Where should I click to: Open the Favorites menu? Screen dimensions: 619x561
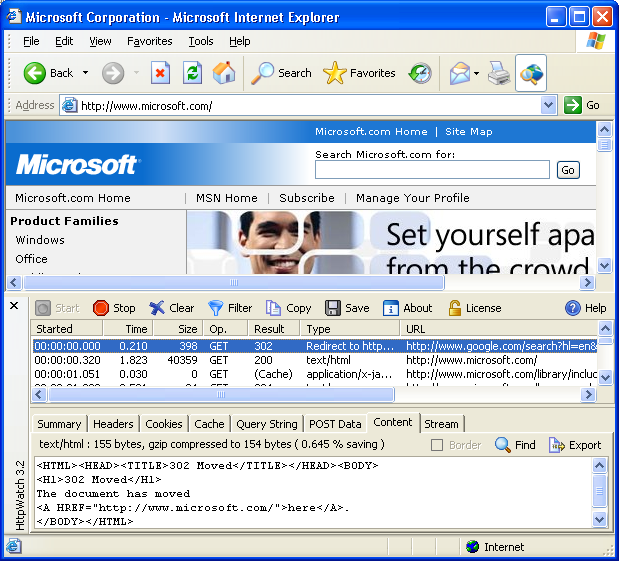pos(150,41)
